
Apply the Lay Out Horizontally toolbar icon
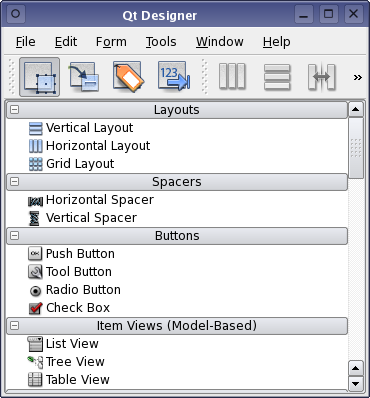232,77
